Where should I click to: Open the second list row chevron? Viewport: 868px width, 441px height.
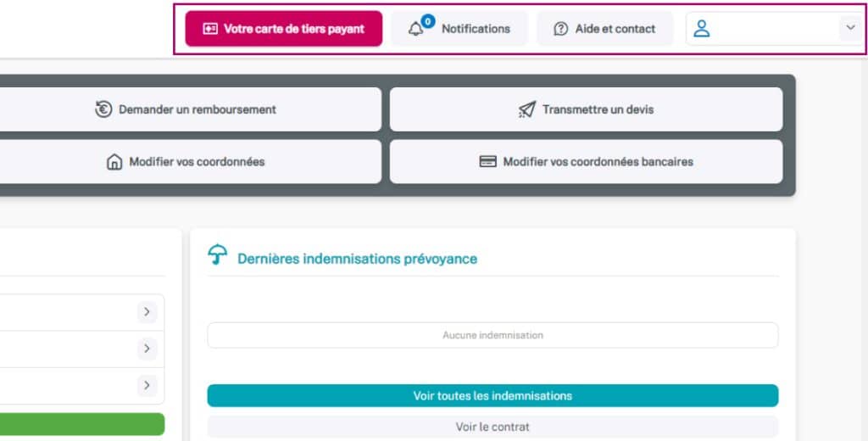click(x=147, y=349)
